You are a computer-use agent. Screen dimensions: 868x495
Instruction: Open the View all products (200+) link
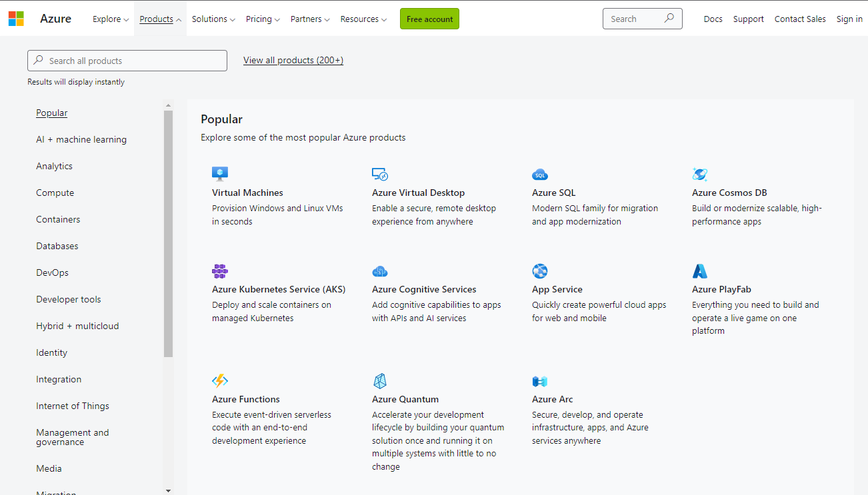point(293,60)
